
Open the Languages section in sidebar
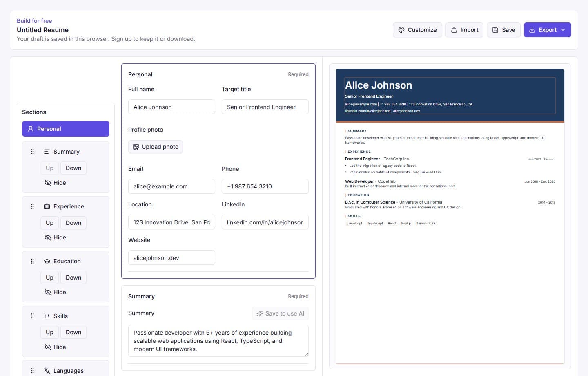pos(68,371)
